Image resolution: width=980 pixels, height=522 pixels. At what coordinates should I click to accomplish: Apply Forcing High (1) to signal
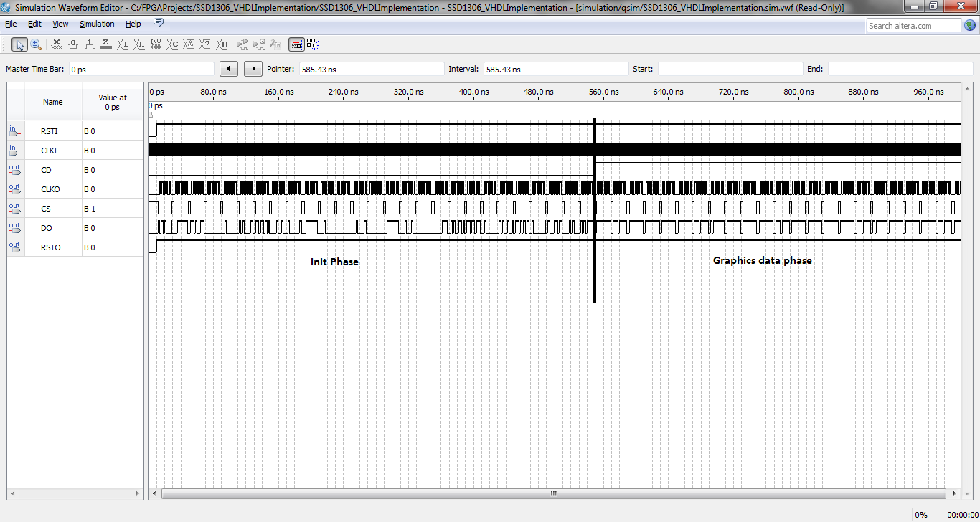tap(90, 44)
